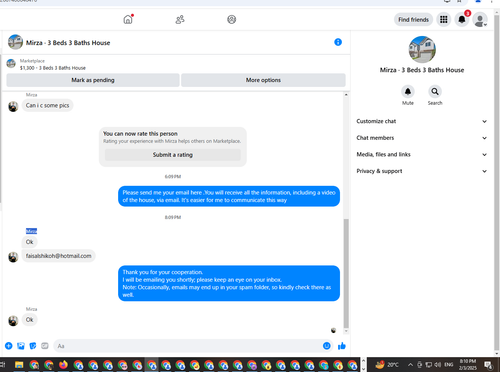Click More options button
Screen dimensions: 500x372
tap(263, 80)
